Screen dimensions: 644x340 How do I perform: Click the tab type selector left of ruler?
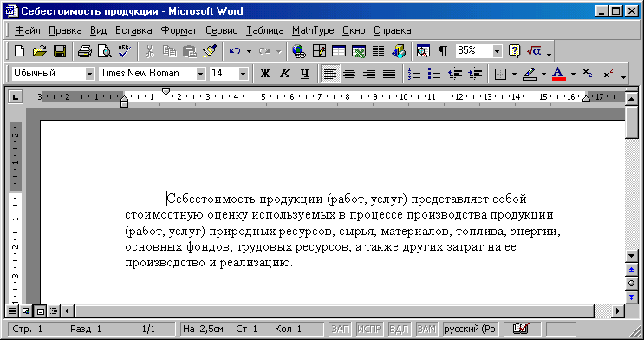point(16,97)
